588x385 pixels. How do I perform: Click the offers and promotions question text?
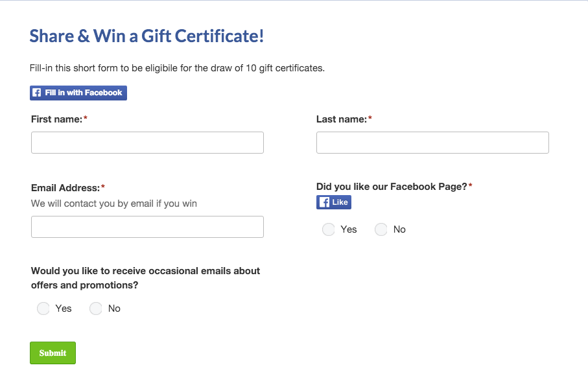pyautogui.click(x=145, y=278)
